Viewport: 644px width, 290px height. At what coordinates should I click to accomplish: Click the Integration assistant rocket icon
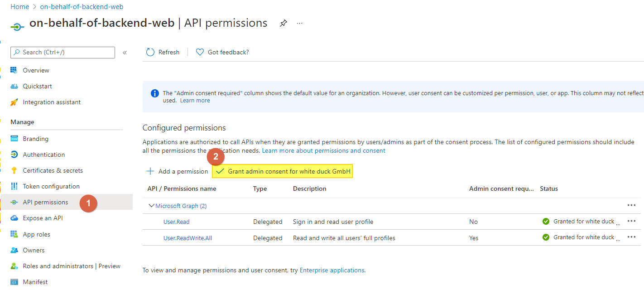coord(14,102)
